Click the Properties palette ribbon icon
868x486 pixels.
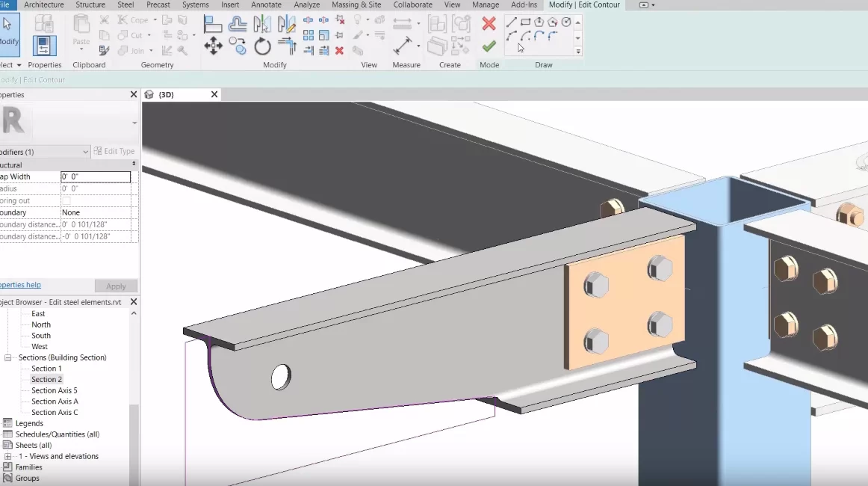(x=44, y=45)
